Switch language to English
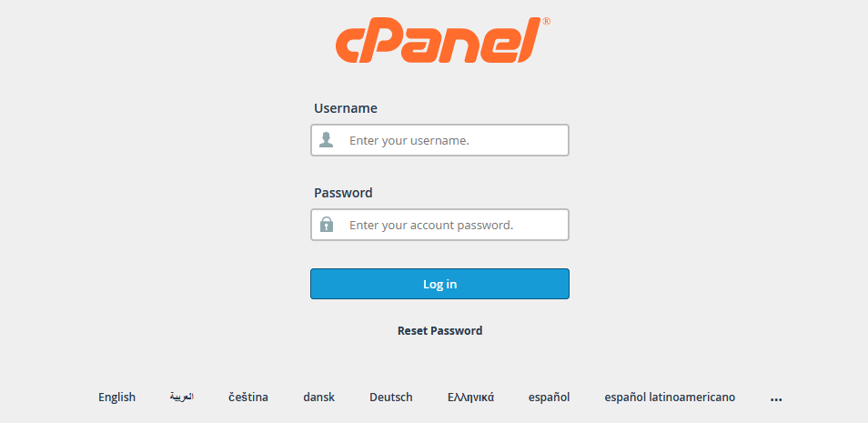This screenshot has width=868, height=423. click(x=116, y=398)
